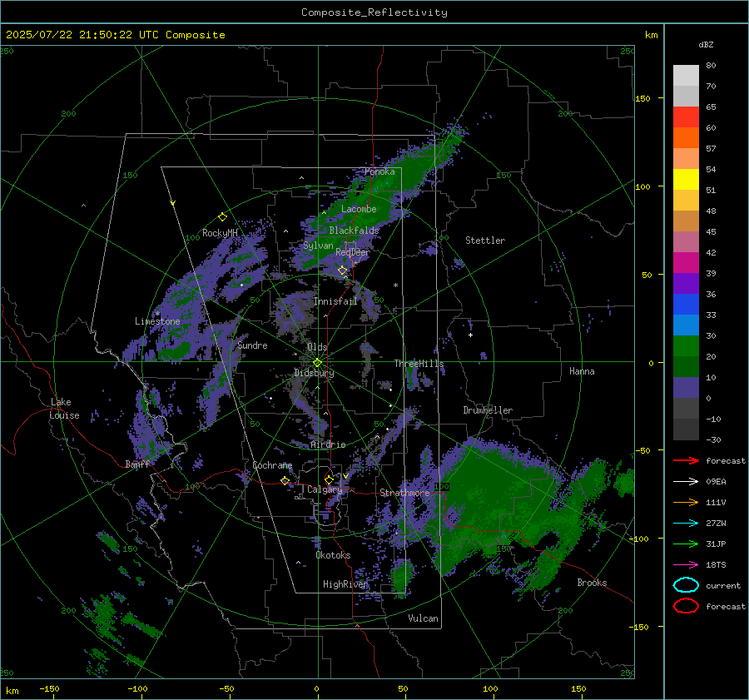Click the yellow diamond marker above Calgary label
This screenshot has height=700, width=749.
tap(329, 479)
